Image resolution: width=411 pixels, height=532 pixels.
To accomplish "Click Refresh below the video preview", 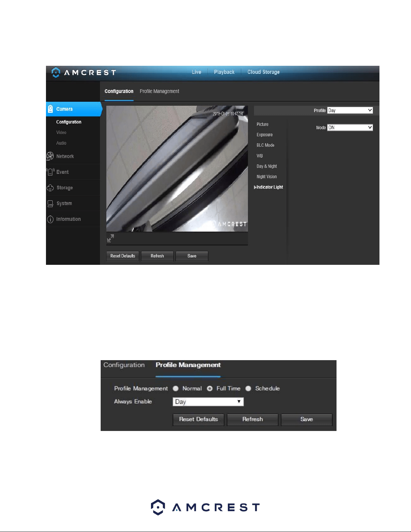I will tap(157, 256).
